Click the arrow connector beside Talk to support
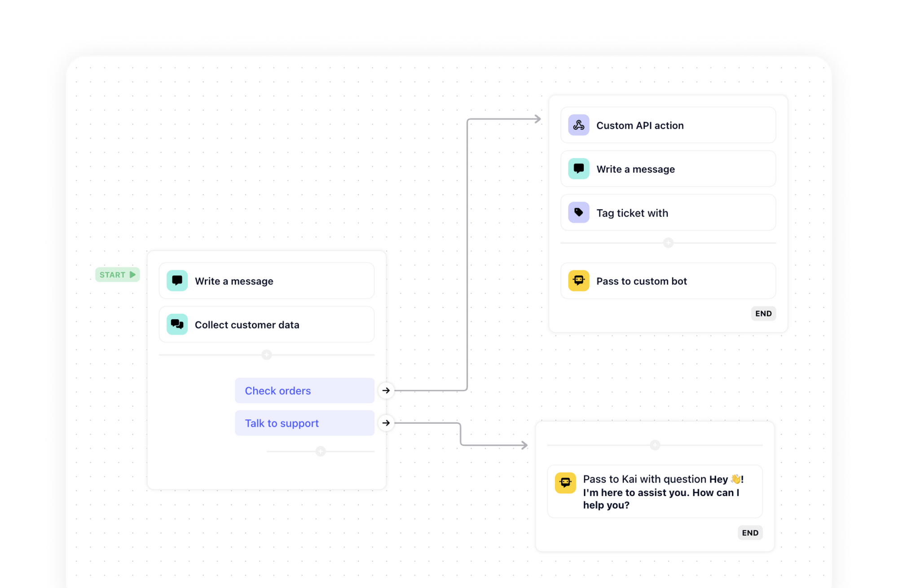The height and width of the screenshot is (588, 898). [x=386, y=422]
